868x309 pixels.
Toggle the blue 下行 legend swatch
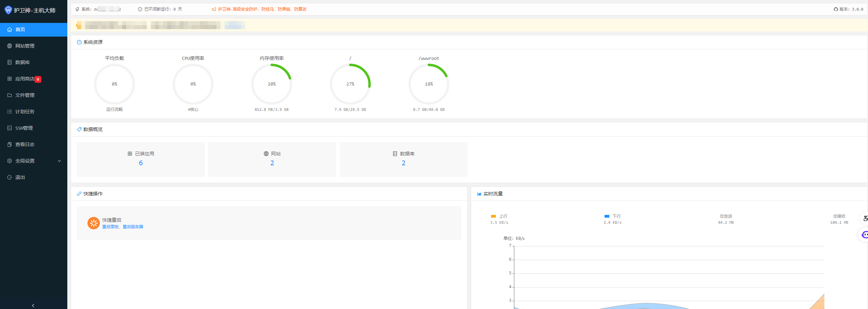607,216
